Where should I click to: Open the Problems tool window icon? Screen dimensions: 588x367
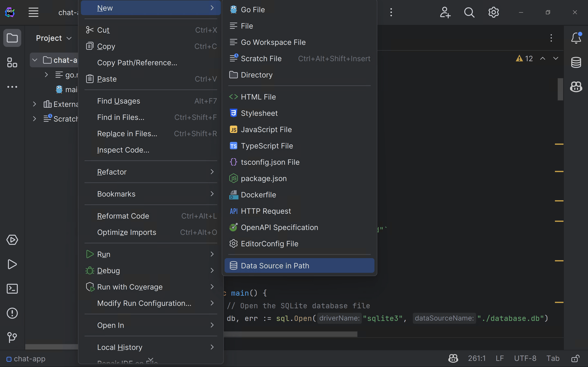click(x=12, y=313)
